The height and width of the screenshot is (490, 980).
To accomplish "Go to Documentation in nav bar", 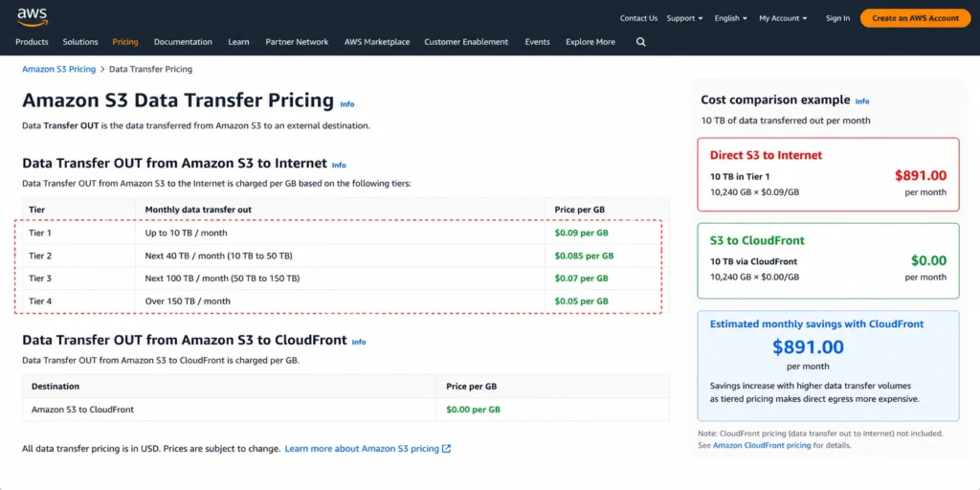I will click(x=183, y=42).
